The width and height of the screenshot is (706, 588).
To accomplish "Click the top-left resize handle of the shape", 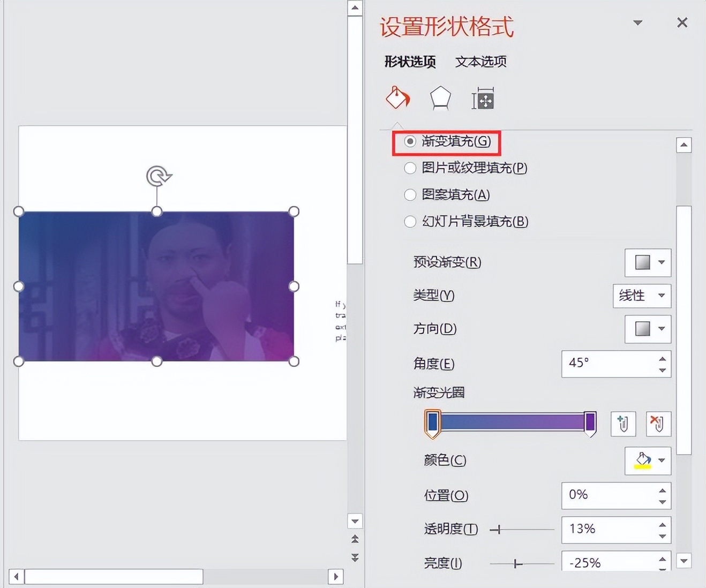I will click(x=19, y=212).
